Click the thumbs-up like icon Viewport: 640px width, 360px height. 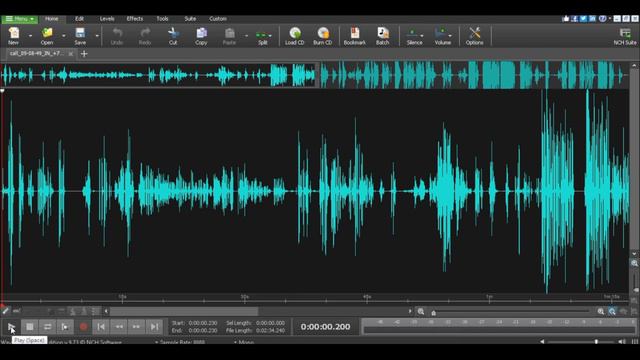pyautogui.click(x=565, y=19)
